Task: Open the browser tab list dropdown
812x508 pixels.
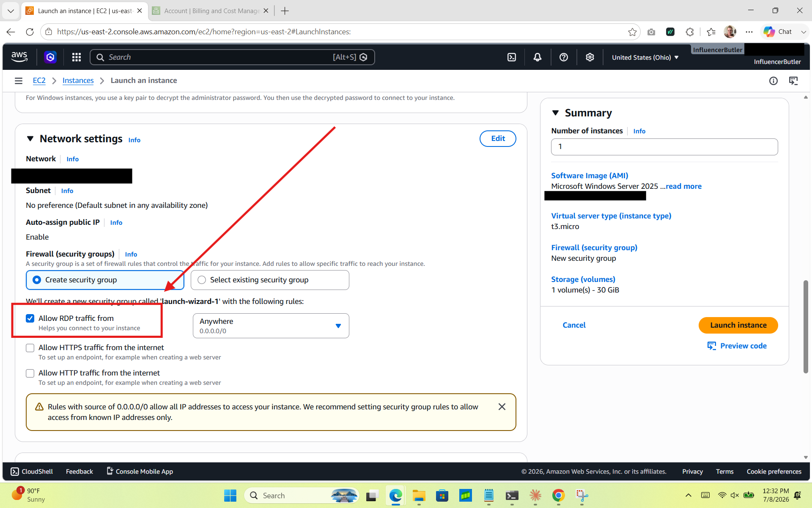Action: [11, 11]
